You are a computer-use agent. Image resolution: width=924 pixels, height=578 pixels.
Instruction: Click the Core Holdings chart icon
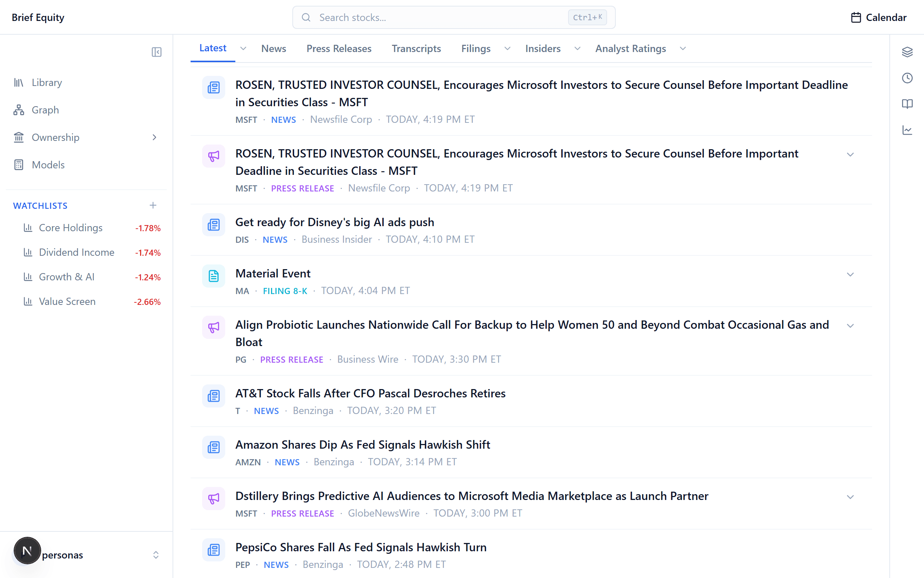(x=28, y=228)
